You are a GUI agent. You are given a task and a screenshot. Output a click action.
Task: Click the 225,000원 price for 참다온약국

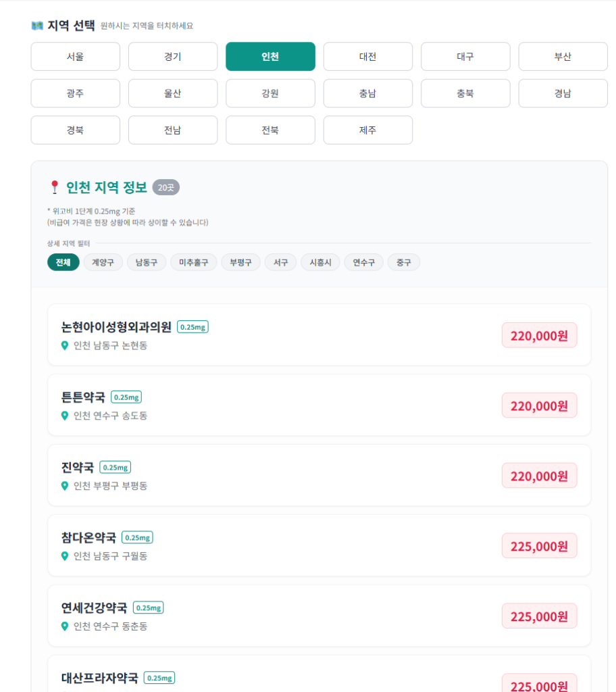point(539,546)
